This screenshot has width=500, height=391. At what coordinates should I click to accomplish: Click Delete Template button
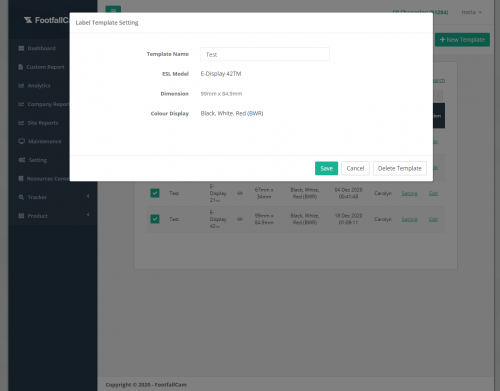point(400,168)
